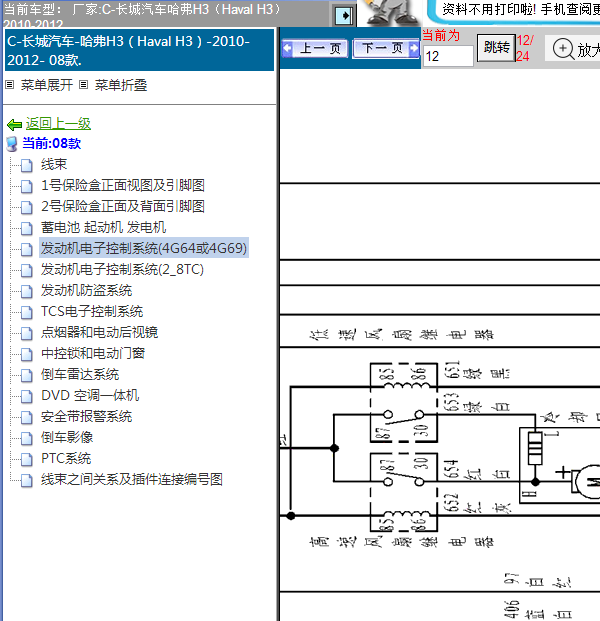Open TCS电子控制系统 entry

point(92,311)
